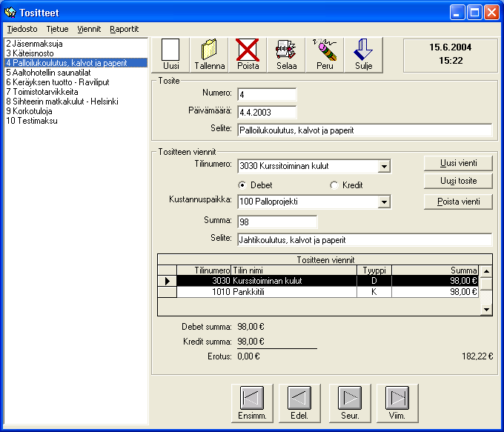Click the 98,00 € sum of Pankkitili row
The width and height of the screenshot is (504, 432).
435,292
